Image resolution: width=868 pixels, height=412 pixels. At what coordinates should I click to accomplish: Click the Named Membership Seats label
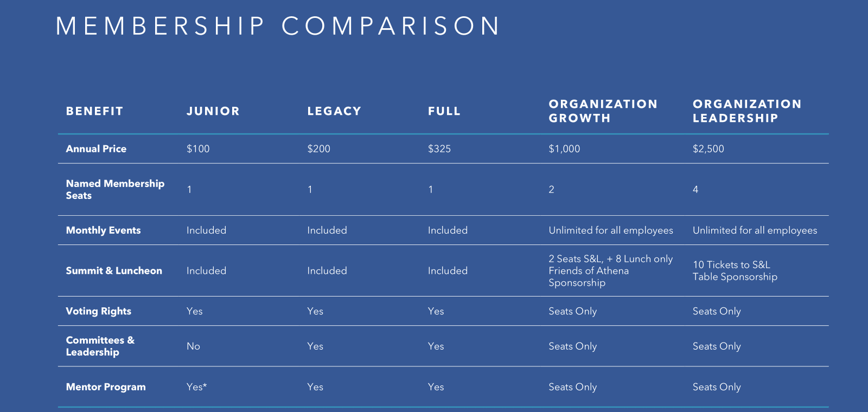coord(114,189)
